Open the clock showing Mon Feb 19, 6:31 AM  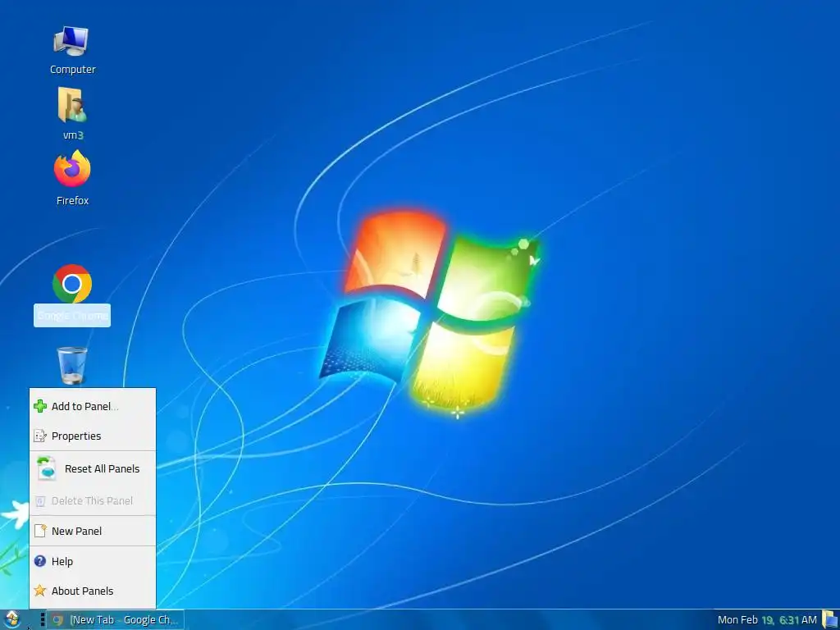(x=767, y=620)
